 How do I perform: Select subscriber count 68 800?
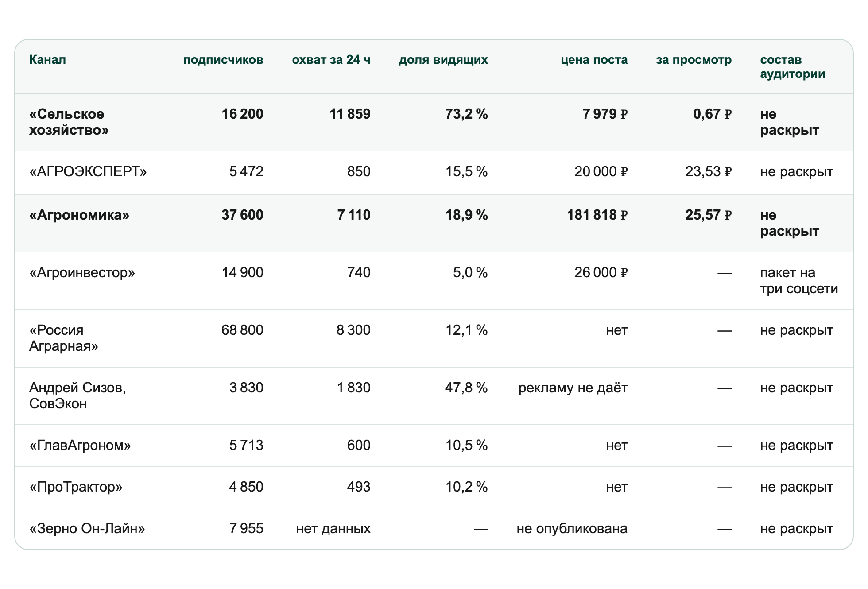pos(242,330)
